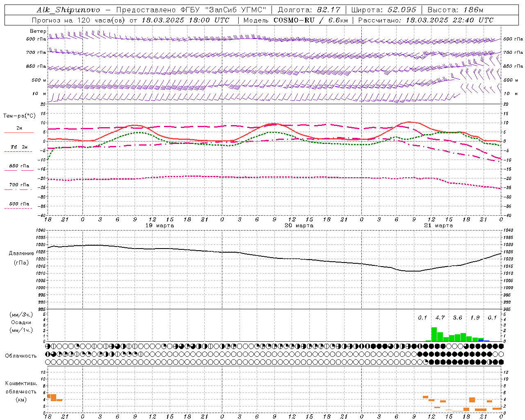Click the 4.7 three-hour precipitation total
The image size is (525, 420).
[440, 318]
